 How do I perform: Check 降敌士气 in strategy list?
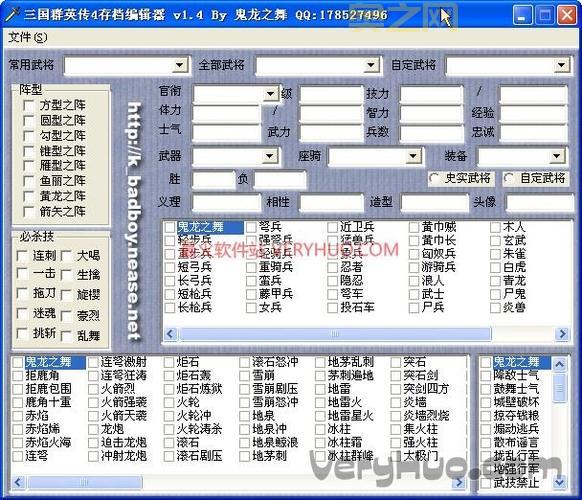(485, 376)
